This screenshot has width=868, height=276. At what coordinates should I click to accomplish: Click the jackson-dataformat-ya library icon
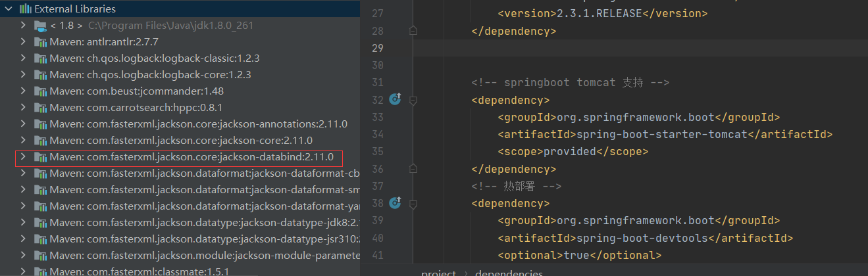(x=40, y=206)
